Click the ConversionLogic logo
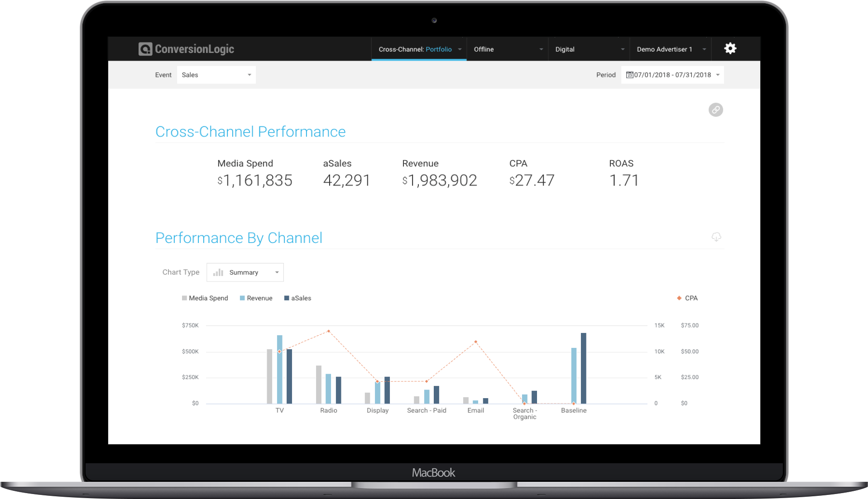The height and width of the screenshot is (499, 868). pyautogui.click(x=186, y=49)
